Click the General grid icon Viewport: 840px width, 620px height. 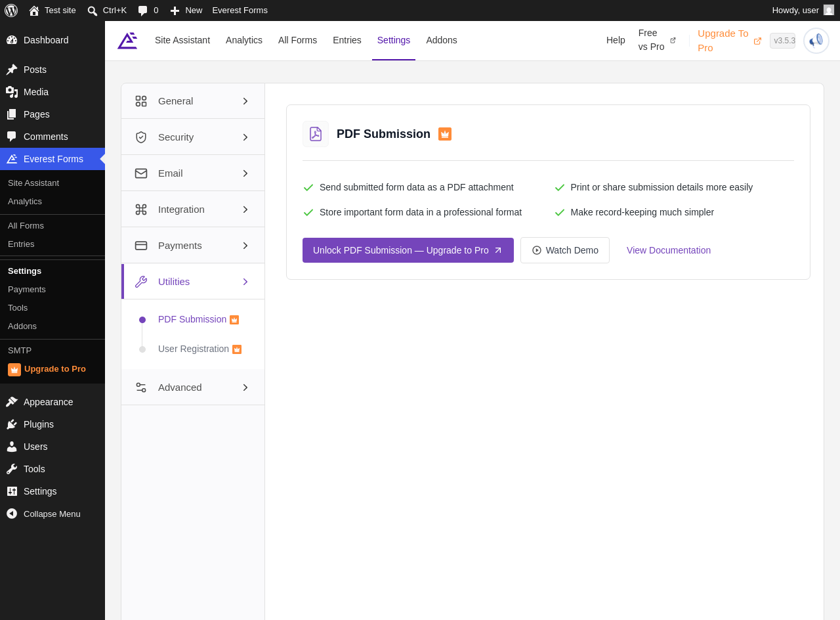(141, 101)
